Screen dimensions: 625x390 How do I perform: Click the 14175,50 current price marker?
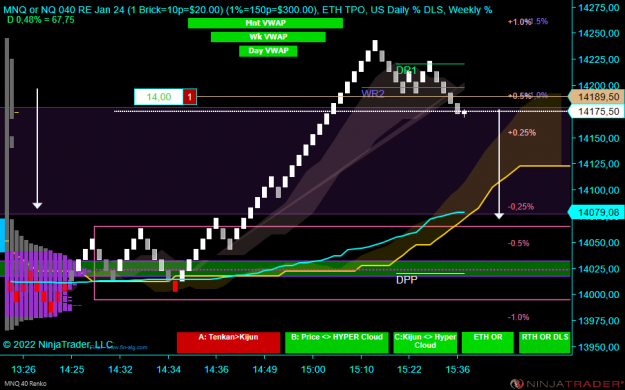point(596,112)
